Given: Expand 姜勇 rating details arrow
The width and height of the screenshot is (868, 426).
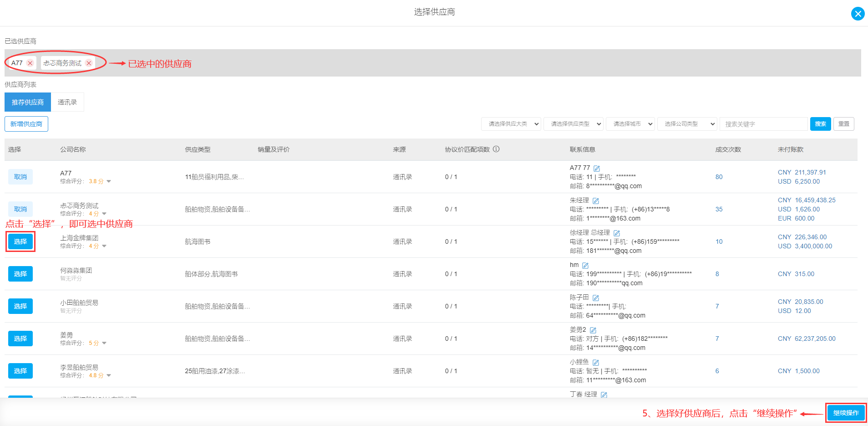Looking at the screenshot, I should 104,343.
